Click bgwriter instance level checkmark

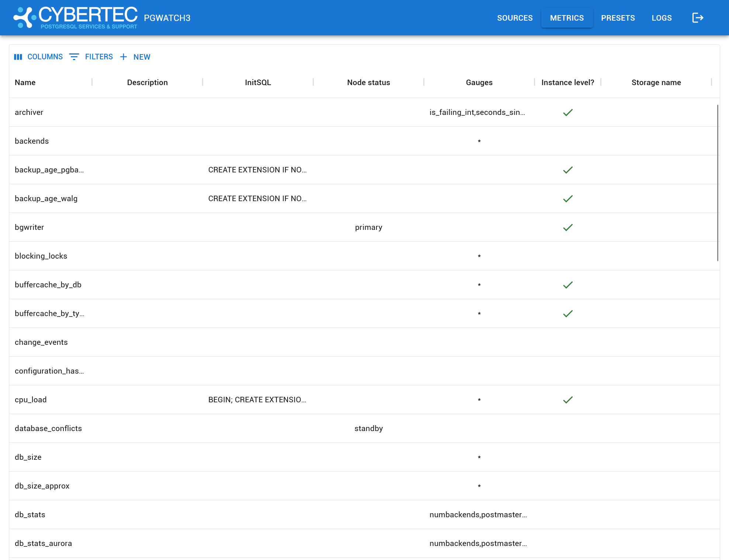coord(567,227)
